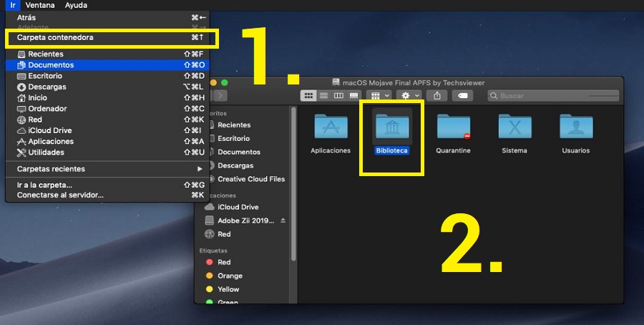
Task: Choose Red in the Ir menu
Action: click(107, 120)
